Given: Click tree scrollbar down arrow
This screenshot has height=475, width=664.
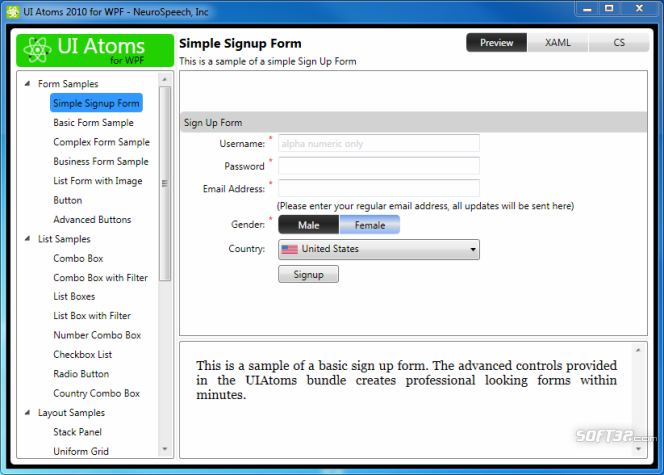Looking at the screenshot, I should point(165,449).
